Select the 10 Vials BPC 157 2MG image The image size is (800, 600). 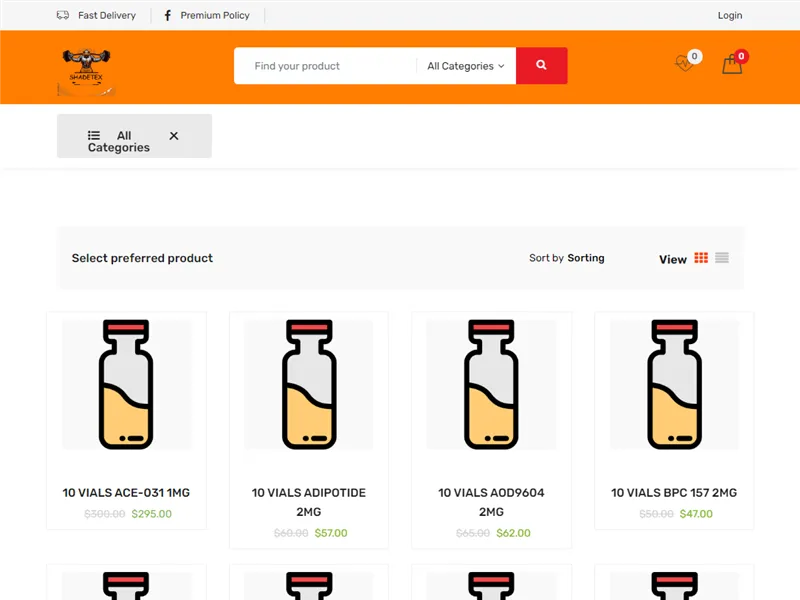[674, 385]
